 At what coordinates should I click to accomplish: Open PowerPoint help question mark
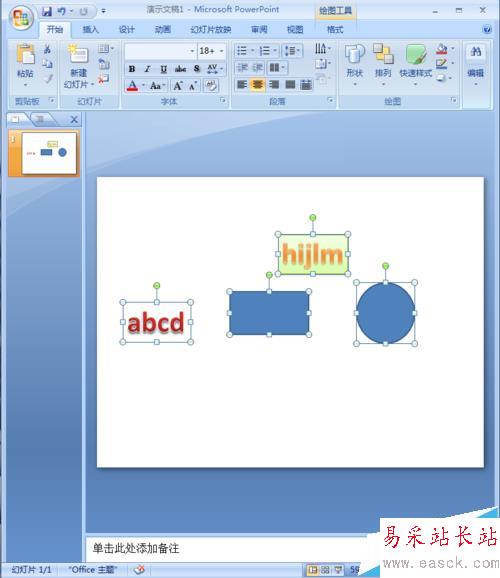(x=487, y=29)
